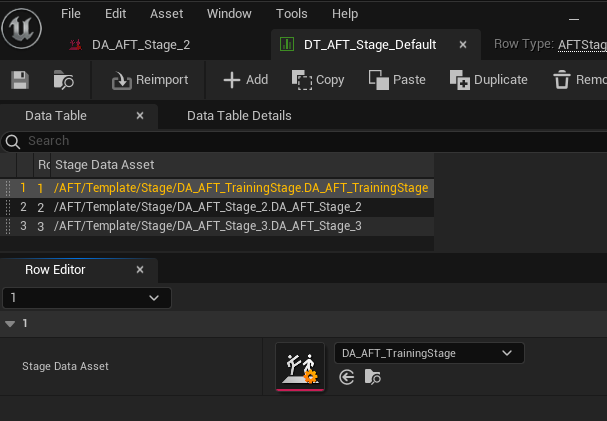The height and width of the screenshot is (421, 607).
Task: Open DA_AFT_TrainingStage asset dropdown
Action: tap(428, 353)
